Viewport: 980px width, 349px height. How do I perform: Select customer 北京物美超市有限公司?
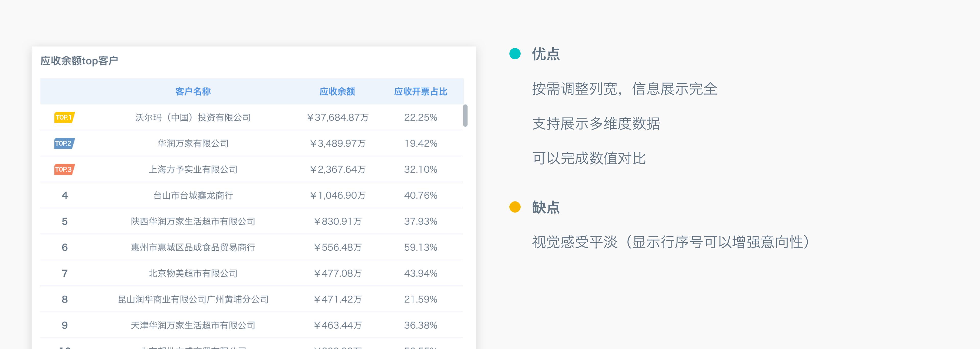193,273
